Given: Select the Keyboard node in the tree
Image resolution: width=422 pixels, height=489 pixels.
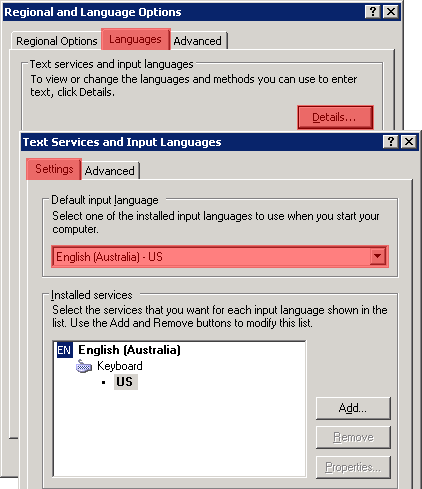Looking at the screenshot, I should (x=120, y=366).
